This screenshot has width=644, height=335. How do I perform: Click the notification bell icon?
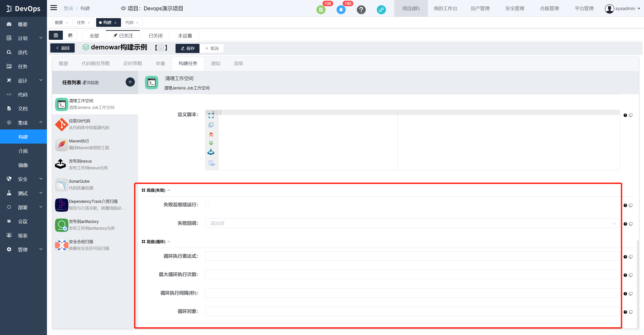341,10
